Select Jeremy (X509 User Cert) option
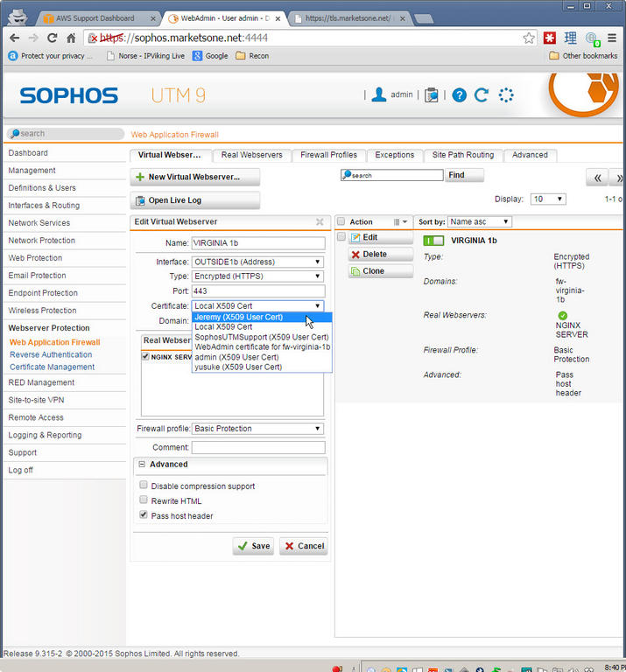Screen dimensions: 626x672 pos(262,317)
